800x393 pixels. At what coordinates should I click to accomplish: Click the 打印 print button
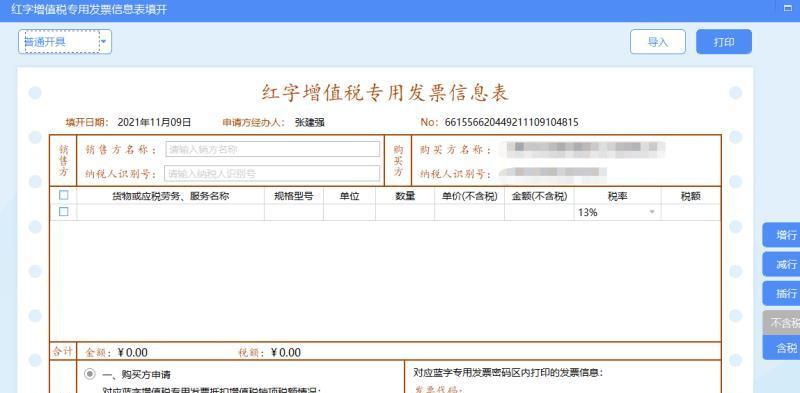(723, 42)
